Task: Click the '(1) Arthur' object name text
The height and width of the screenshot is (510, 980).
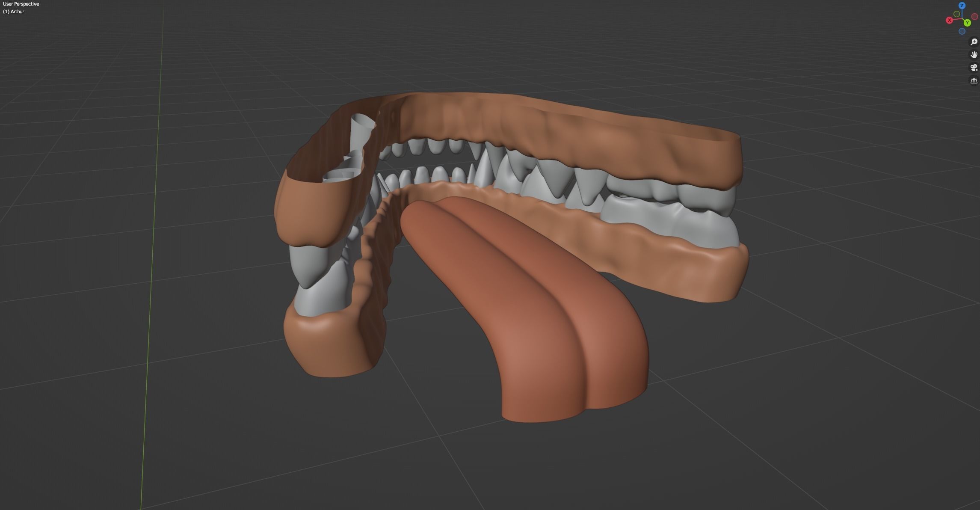Action: point(13,12)
